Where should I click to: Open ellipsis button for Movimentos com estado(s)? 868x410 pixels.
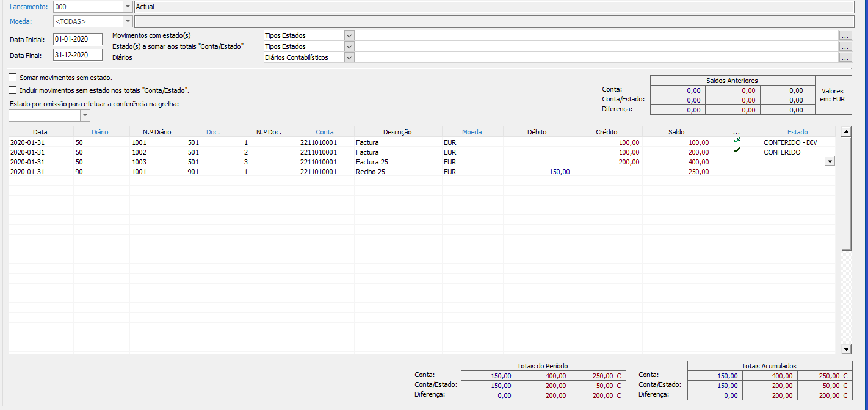click(x=845, y=35)
